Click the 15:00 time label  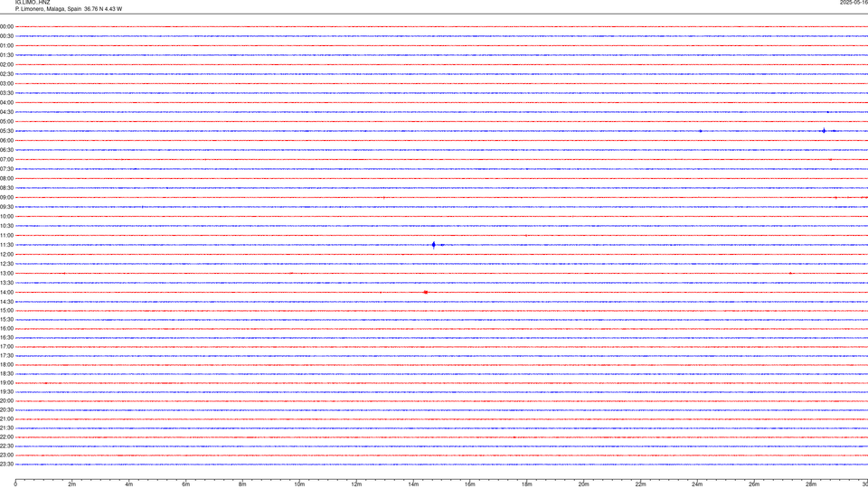pos(6,310)
